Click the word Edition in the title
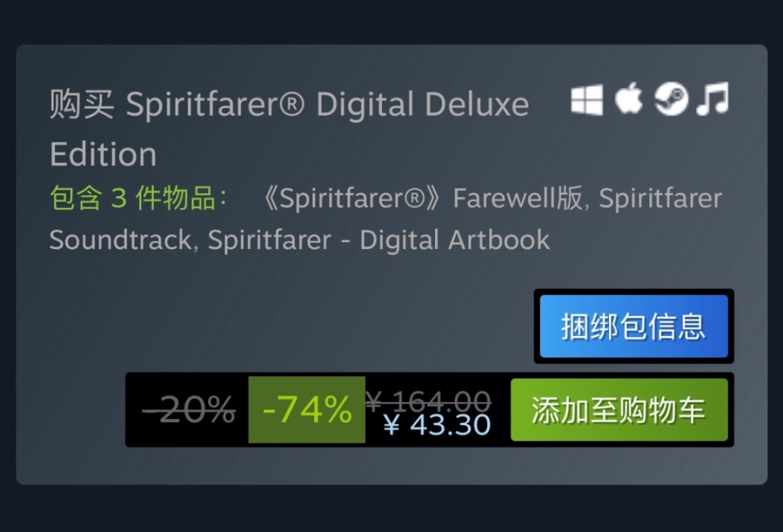Viewport: 783px width, 532px height. pyautogui.click(x=103, y=155)
